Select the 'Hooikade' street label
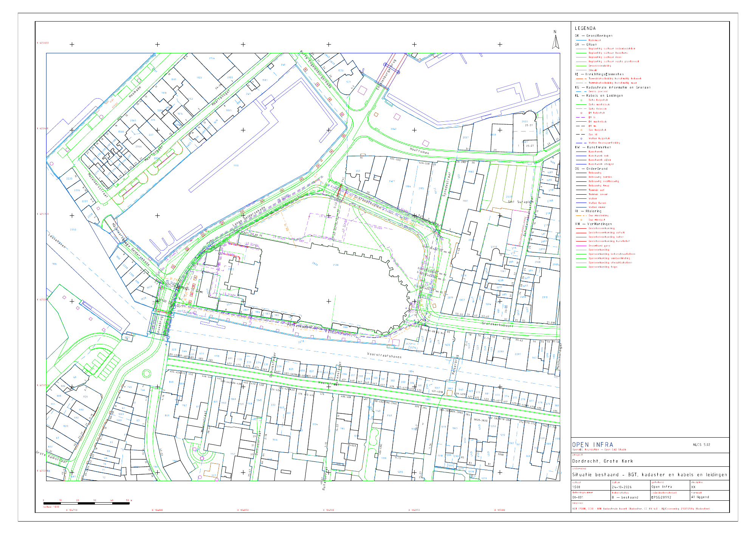Screen dimensions: 756x534 (135, 92)
